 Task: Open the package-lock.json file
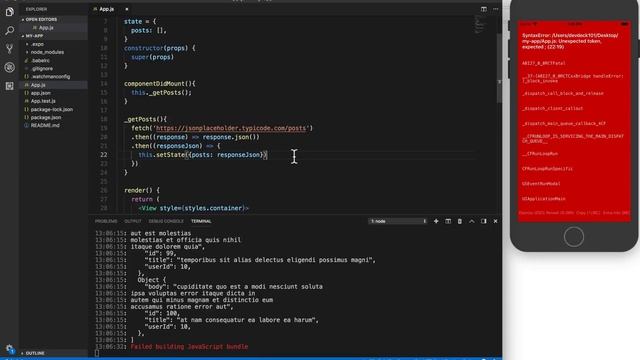coord(52,109)
